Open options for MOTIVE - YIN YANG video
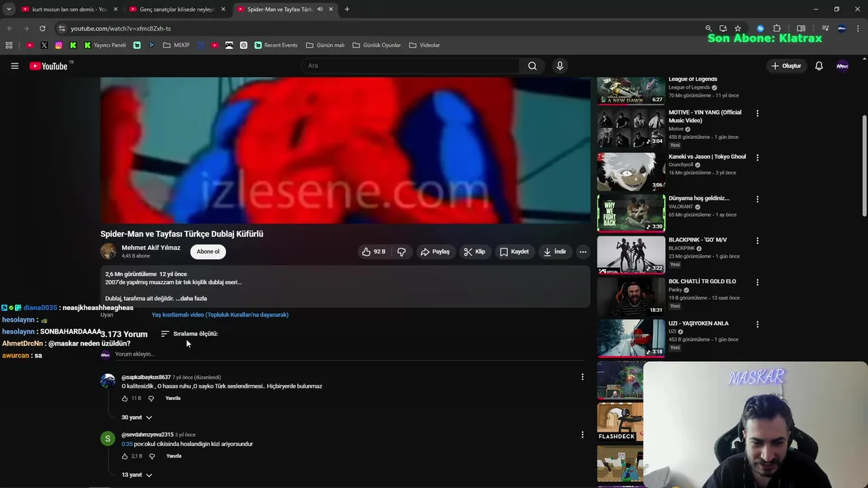868x488 pixels. coord(757,113)
